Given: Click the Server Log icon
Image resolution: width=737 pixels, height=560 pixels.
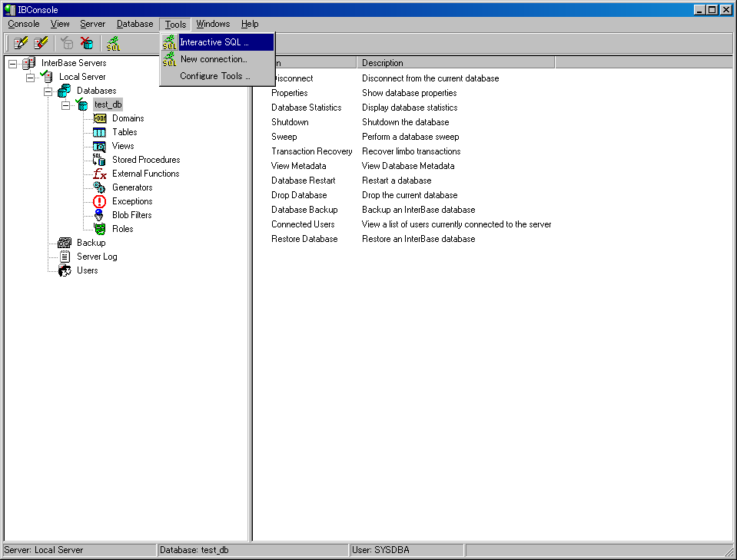Looking at the screenshot, I should [65, 257].
